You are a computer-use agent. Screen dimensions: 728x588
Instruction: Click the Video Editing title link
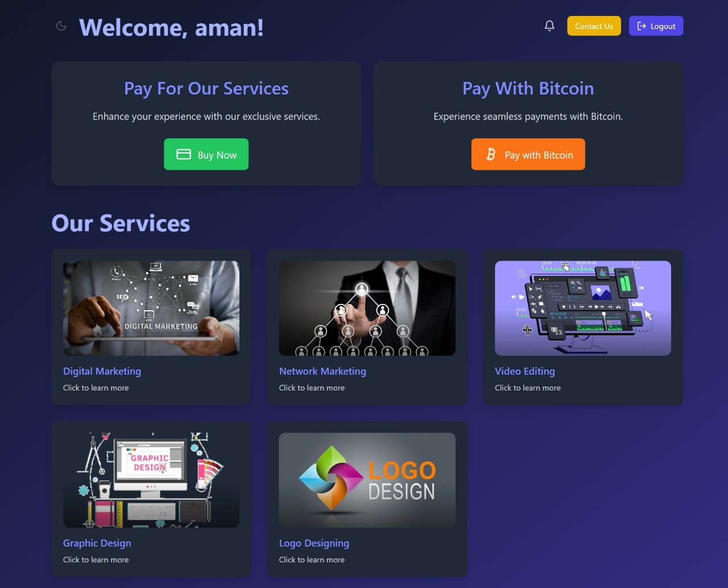525,371
